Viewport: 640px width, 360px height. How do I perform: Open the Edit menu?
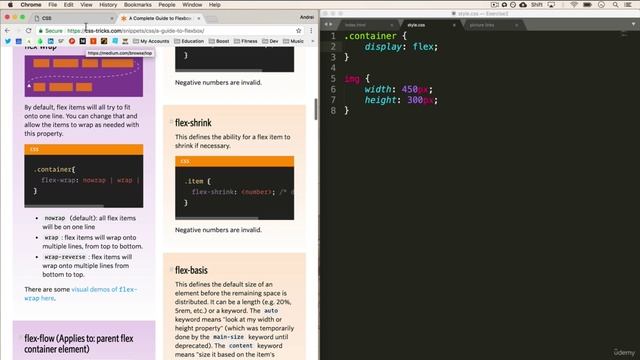point(69,5)
